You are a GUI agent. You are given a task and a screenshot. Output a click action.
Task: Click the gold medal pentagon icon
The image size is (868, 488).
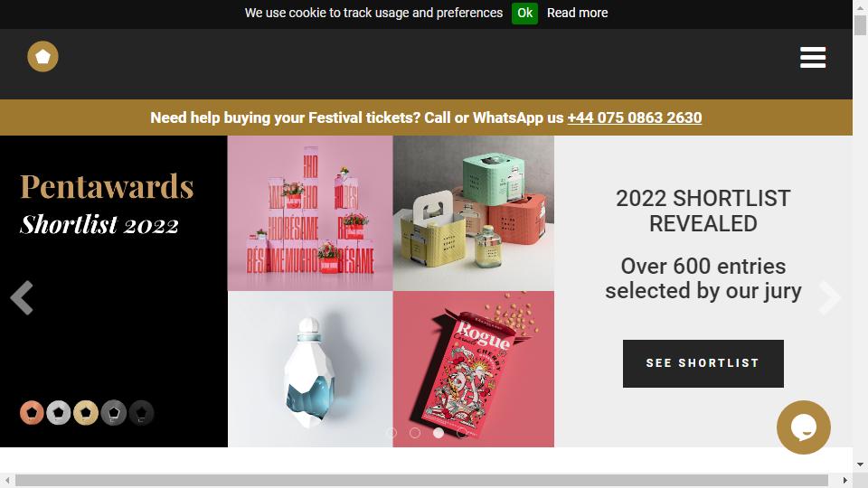[86, 413]
